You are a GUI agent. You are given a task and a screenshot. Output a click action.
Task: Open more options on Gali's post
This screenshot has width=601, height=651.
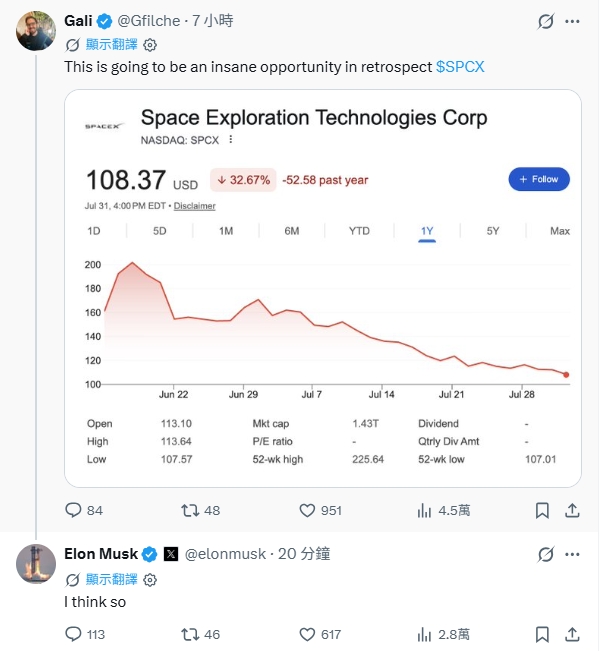[x=572, y=21]
